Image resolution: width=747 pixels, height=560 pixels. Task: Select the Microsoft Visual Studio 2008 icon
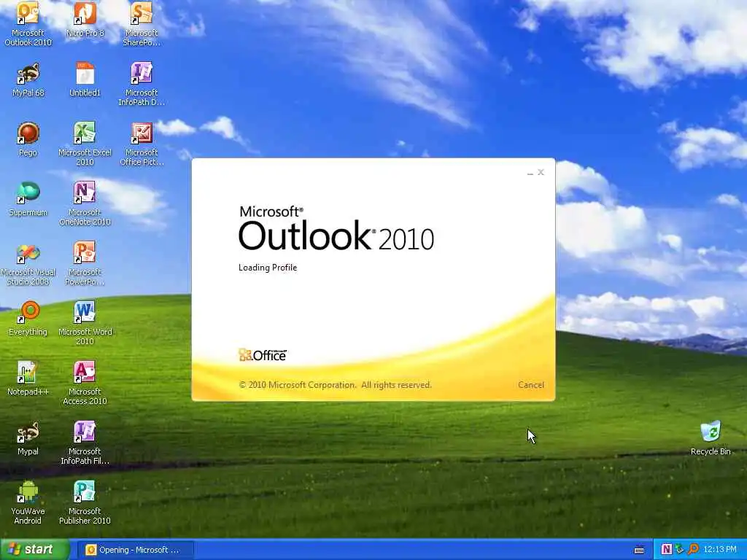(x=28, y=265)
